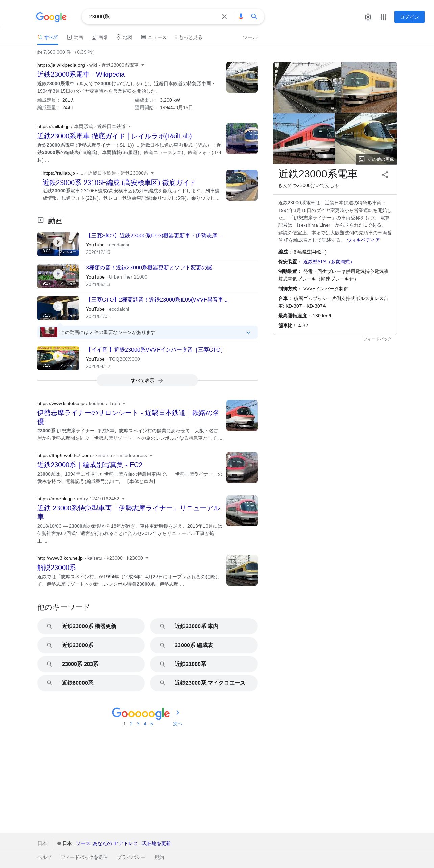The width and height of the screenshot is (434, 868).
Task: Play the 3種類の音 video preview
Action: [58, 276]
